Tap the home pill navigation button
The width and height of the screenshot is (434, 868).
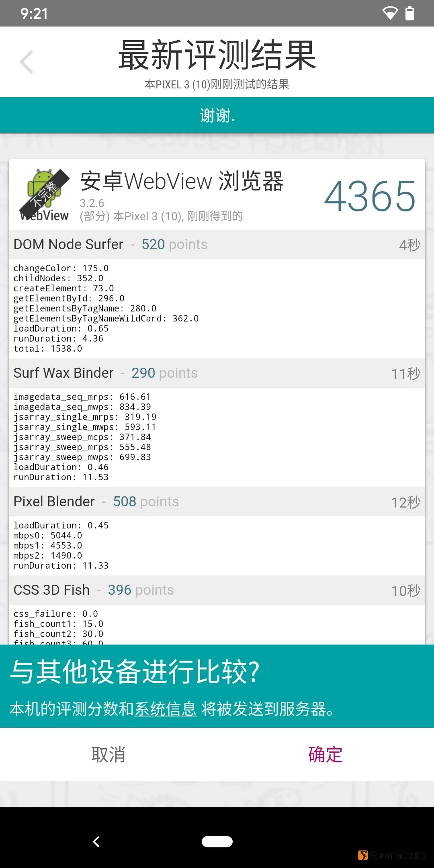coord(217,841)
